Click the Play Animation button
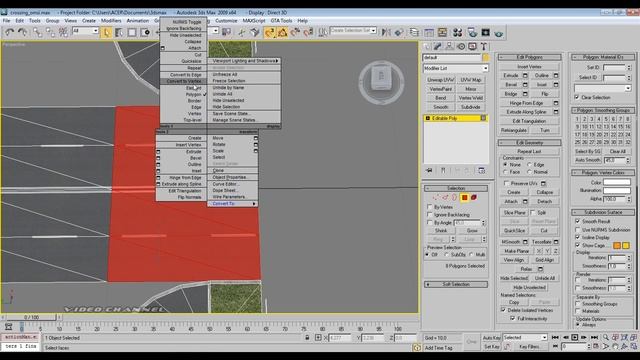 pos(574,338)
